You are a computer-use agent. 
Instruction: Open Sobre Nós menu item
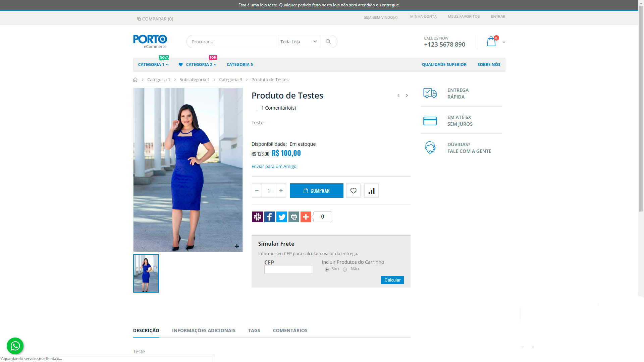point(489,65)
